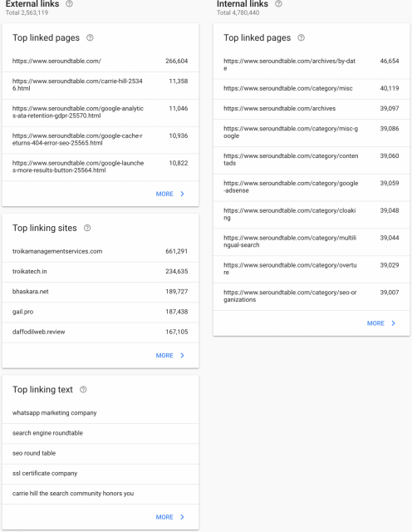Viewport: 412px width, 532px height.
Task: Expand MORE under external Top linked pages
Action: pos(170,194)
